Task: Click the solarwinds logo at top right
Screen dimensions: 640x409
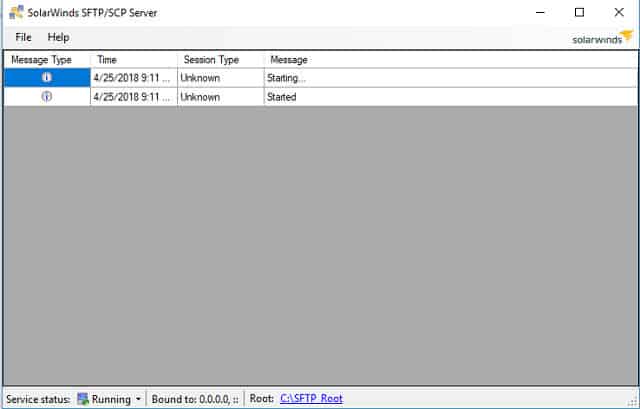Action: click(602, 38)
